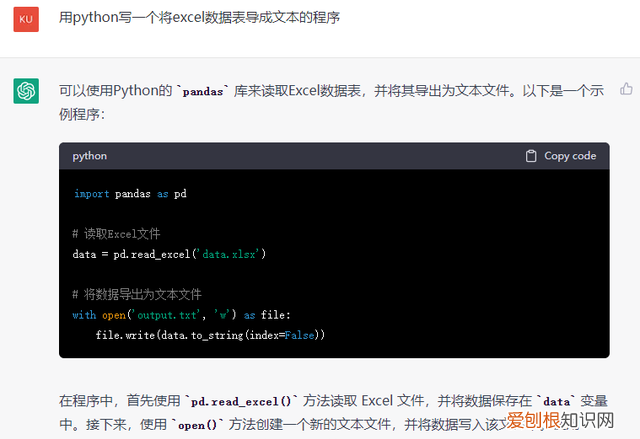Click the user prompt about exporting excel
The image size is (640, 439).
click(x=199, y=18)
